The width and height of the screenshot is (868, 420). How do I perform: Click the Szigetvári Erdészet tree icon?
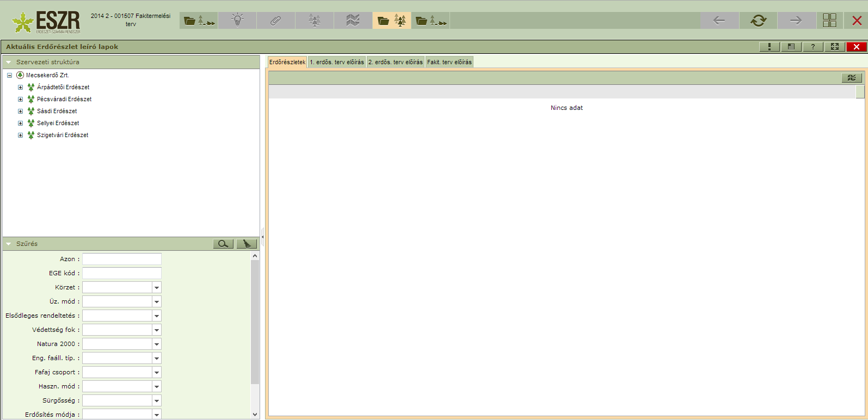[31, 135]
